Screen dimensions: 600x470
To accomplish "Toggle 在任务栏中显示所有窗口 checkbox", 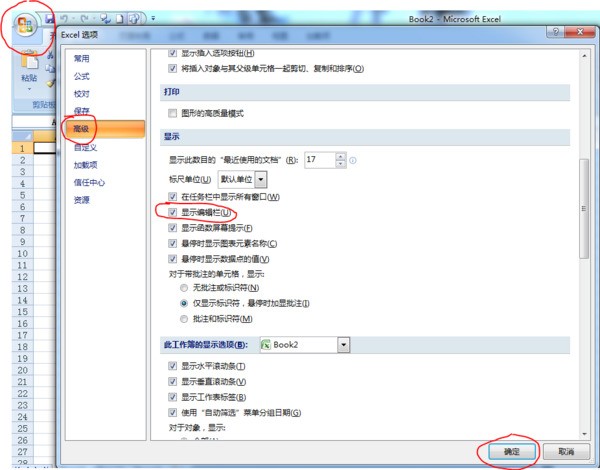I will click(173, 197).
